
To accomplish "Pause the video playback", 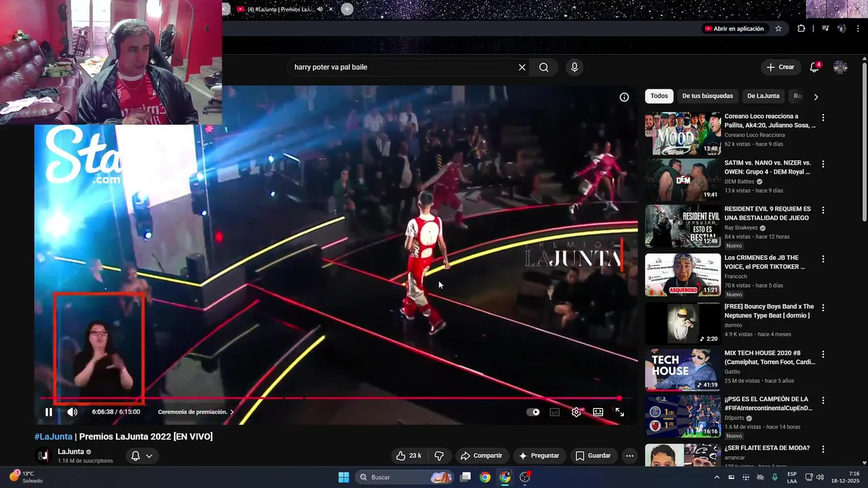I will 49,412.
